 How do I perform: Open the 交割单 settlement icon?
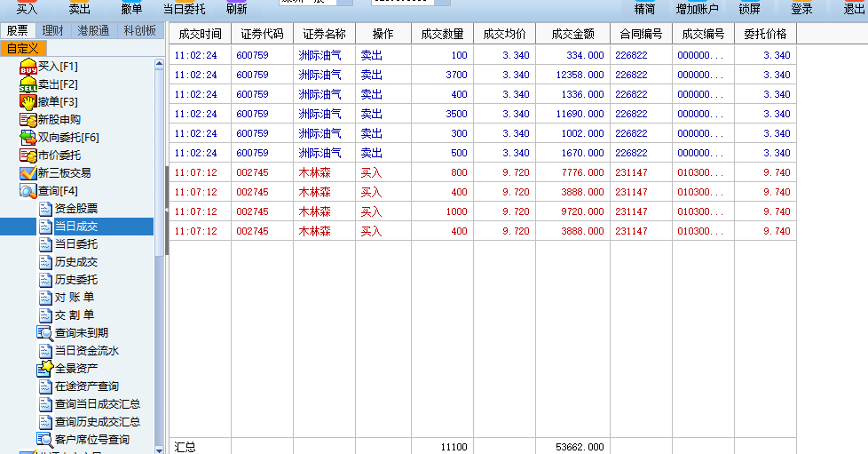45,315
